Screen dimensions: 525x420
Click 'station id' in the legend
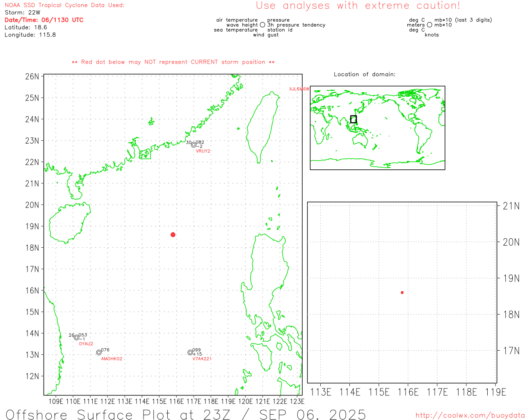coord(280,30)
